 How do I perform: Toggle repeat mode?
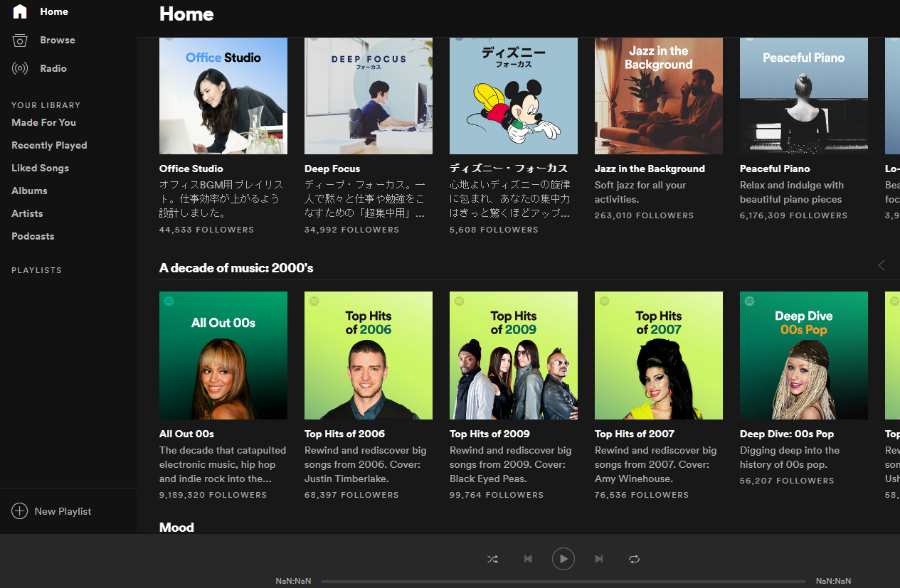(635, 559)
